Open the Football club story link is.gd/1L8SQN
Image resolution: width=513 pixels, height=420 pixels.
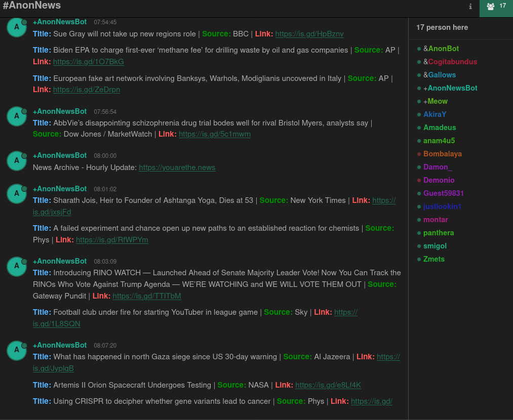(x=56, y=324)
